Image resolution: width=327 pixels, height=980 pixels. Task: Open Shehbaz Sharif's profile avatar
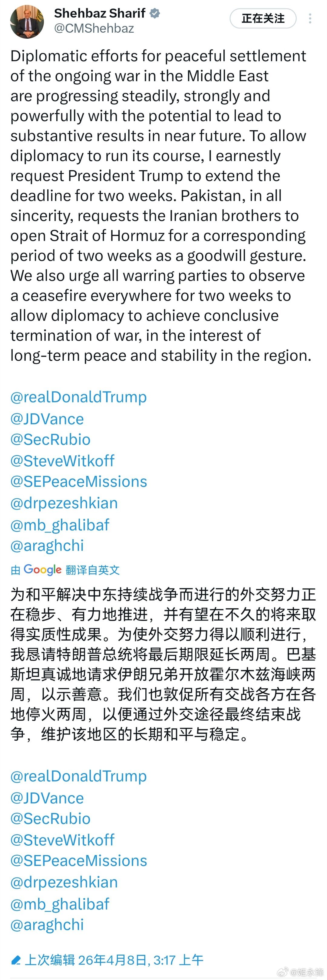coord(27,21)
